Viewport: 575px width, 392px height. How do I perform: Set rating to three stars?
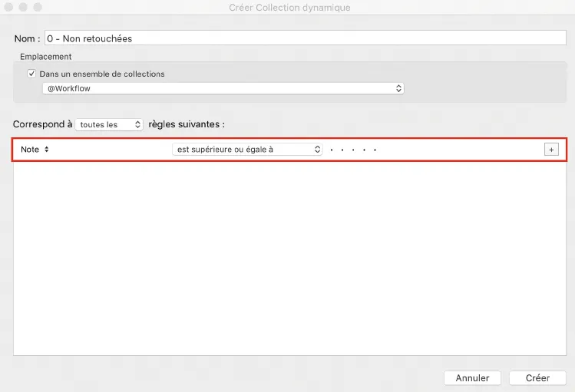coord(353,150)
